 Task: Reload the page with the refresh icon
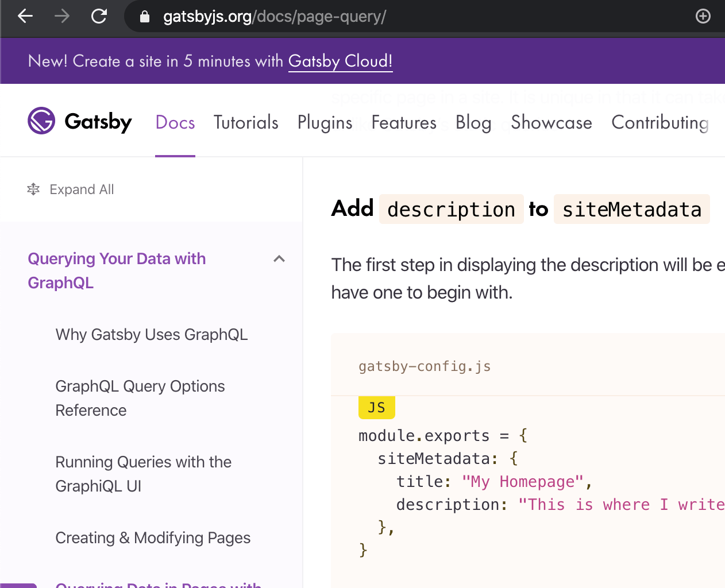99,16
